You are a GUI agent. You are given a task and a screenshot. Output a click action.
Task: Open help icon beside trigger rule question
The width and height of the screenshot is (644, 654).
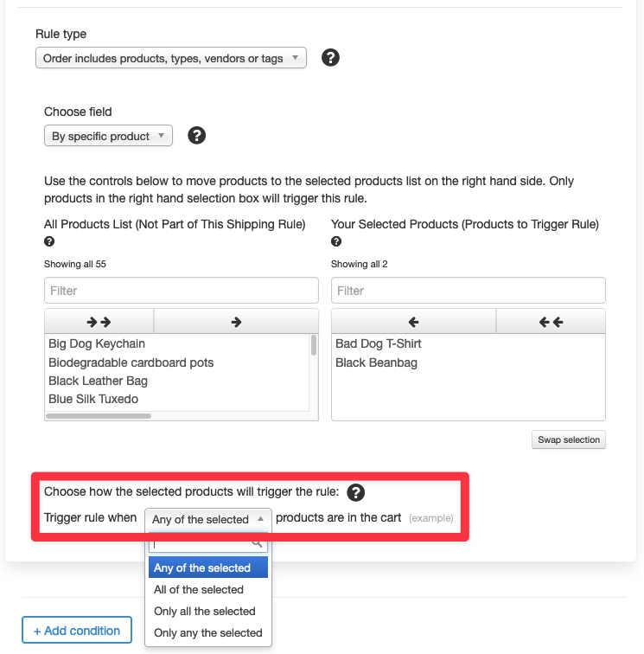click(355, 492)
